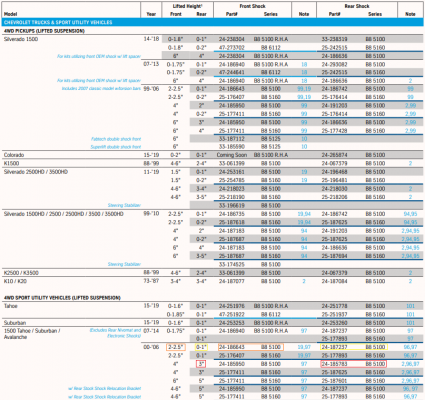The image size is (425, 400).
Task: Click the "00-'06" year cell
Action: (151, 347)
